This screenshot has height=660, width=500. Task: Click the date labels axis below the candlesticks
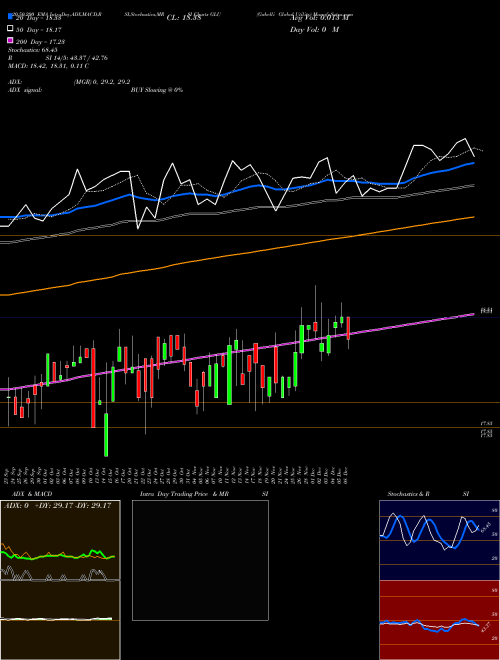click(x=177, y=475)
